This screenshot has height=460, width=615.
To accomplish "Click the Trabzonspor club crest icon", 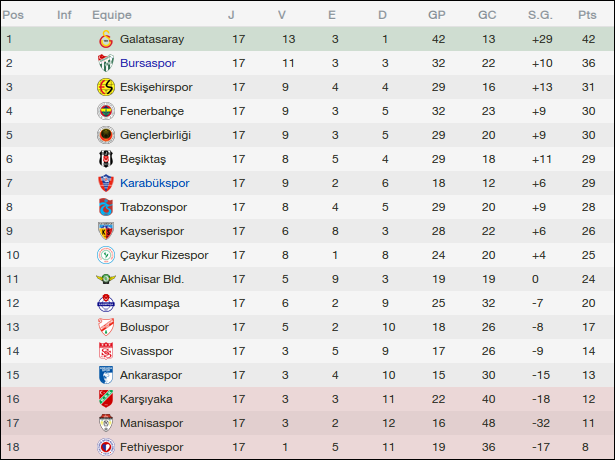I will tap(104, 207).
